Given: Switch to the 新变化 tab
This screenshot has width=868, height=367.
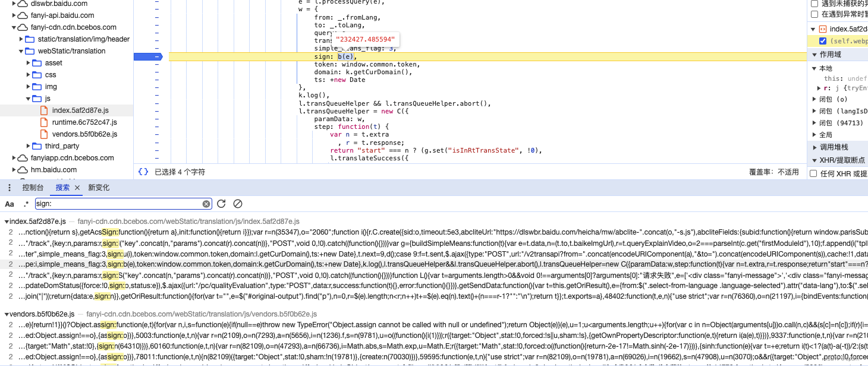Looking at the screenshot, I should point(99,188).
